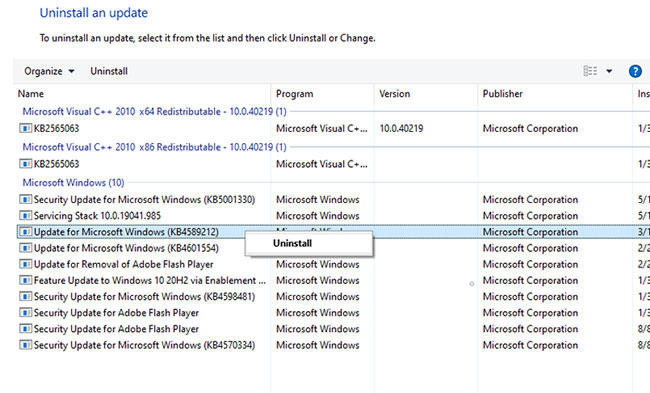Click icon of KB2565063 under x86 Redistributable
The width and height of the screenshot is (650, 393).
point(25,164)
